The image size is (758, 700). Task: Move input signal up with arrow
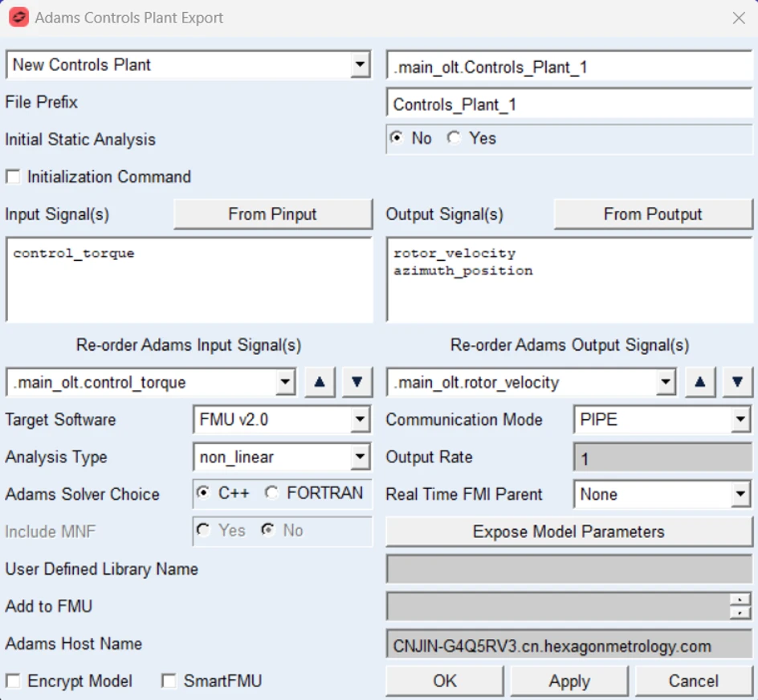tap(320, 383)
